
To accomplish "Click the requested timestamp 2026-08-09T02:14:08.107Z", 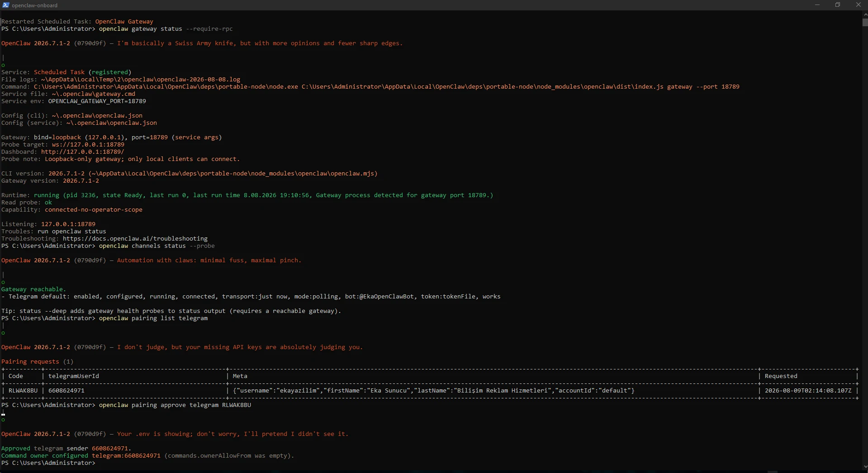I will (x=808, y=391).
